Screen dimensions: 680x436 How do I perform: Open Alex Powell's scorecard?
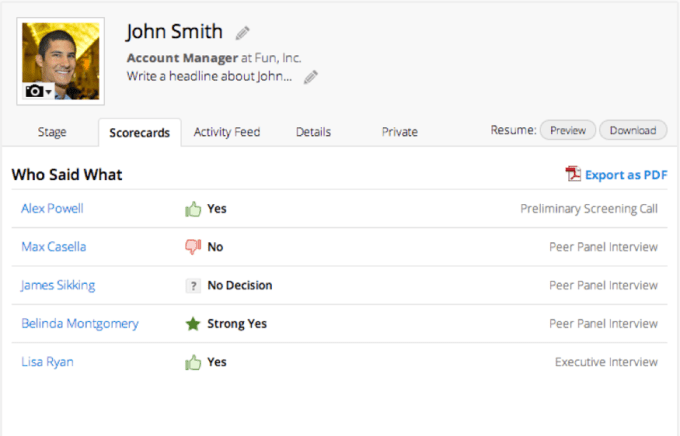tap(52, 209)
